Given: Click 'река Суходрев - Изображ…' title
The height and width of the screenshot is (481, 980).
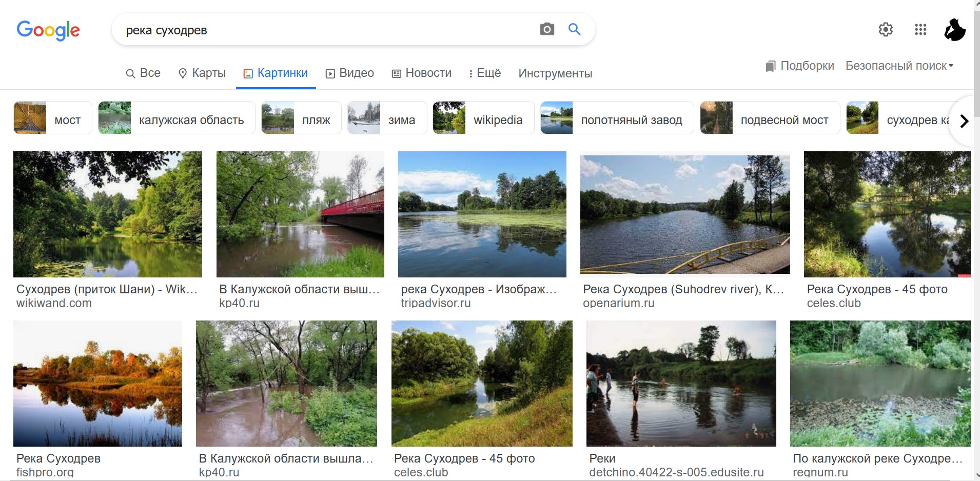Looking at the screenshot, I should coord(479,289).
